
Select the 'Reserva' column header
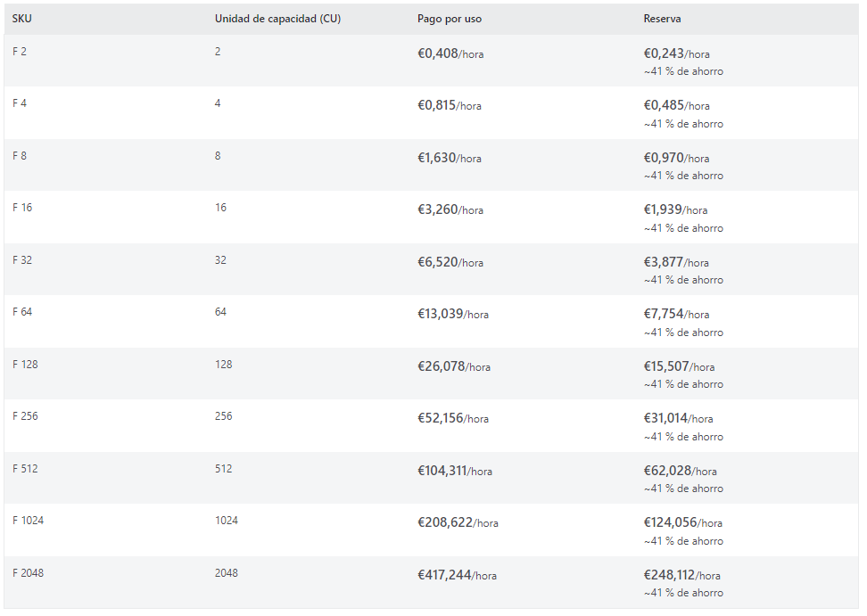[x=662, y=19]
